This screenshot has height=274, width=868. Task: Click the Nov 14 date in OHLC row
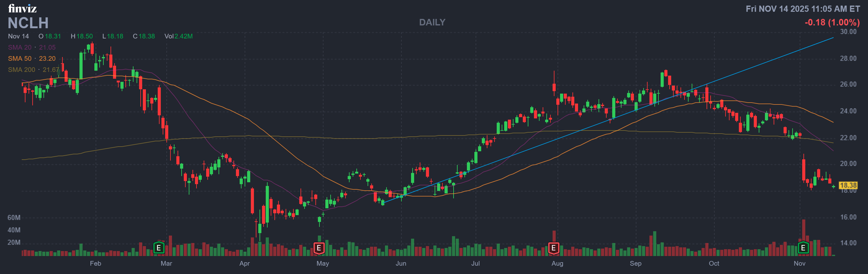19,36
